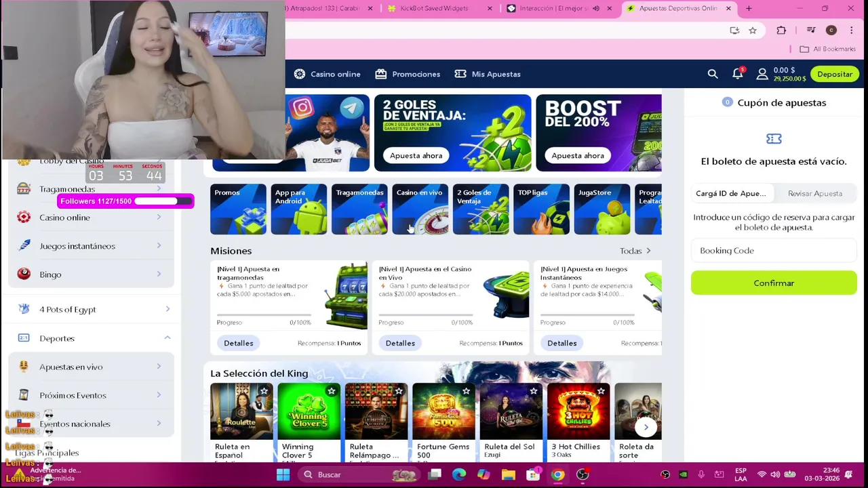Expand Próximos Eventos chevron
Viewport: 868px width, 488px height.
pos(159,395)
